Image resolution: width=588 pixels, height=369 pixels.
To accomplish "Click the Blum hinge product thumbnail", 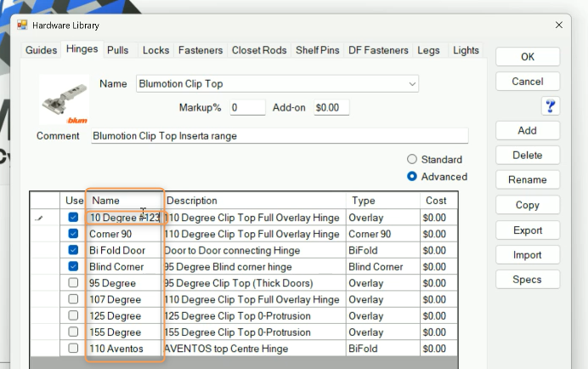I will click(65, 99).
